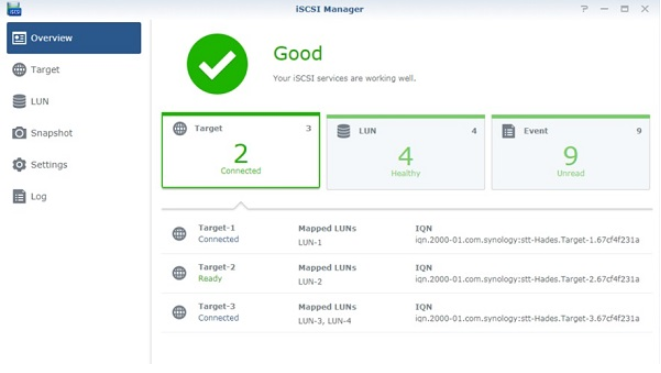Open the Overview section in sidebar
The image size is (661, 373).
74,38
